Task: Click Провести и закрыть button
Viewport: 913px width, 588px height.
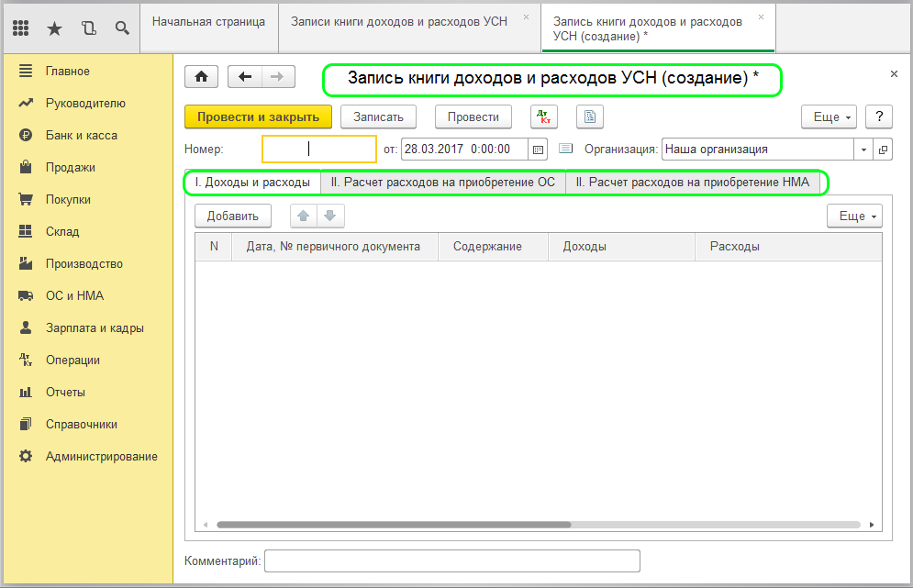Action: point(258,116)
